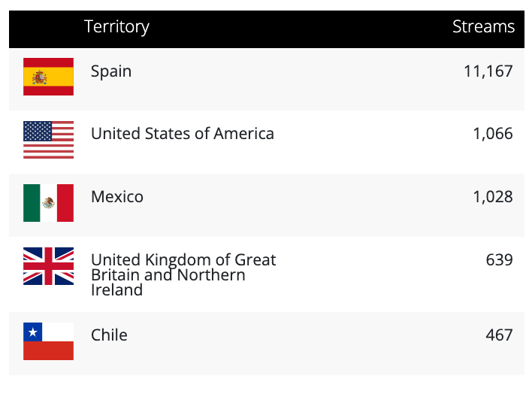Screen dimensions: 532x409
Task: Select the Chile territory name
Action: coord(109,335)
